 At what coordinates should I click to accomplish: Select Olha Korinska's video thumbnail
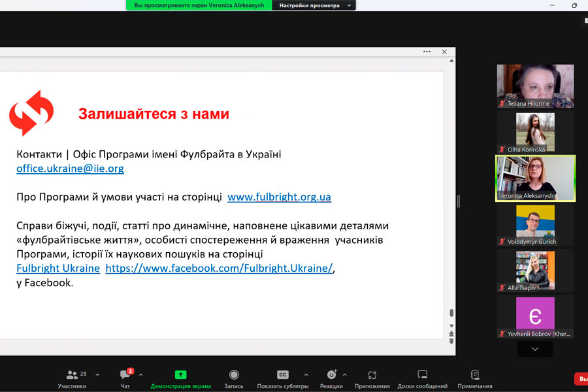pyautogui.click(x=535, y=132)
